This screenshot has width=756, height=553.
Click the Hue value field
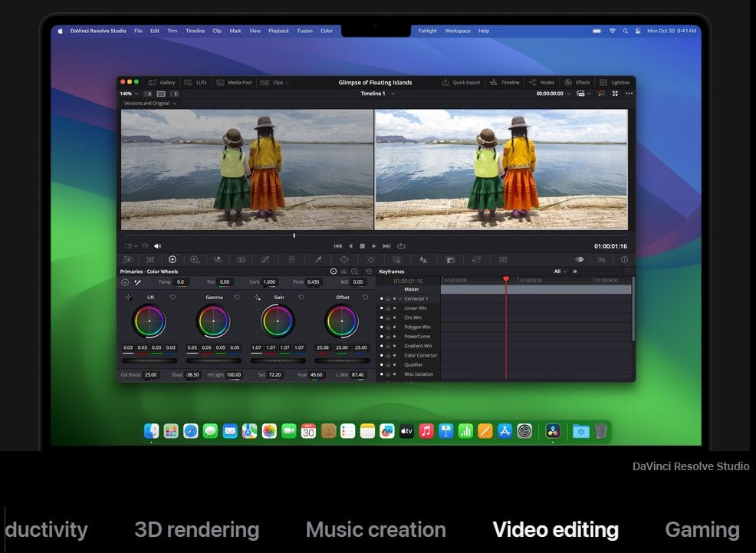click(316, 374)
